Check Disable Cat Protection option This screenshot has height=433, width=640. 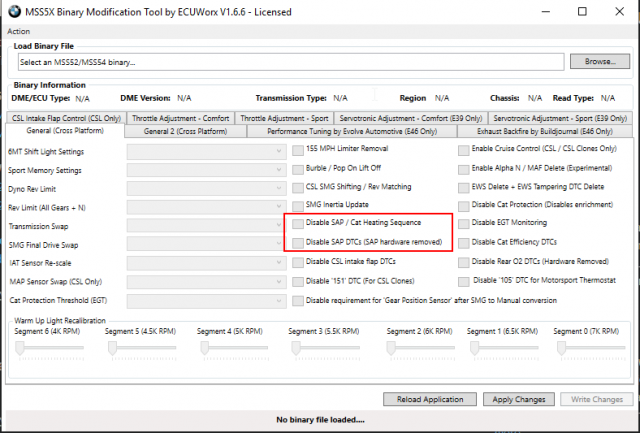[464, 206]
